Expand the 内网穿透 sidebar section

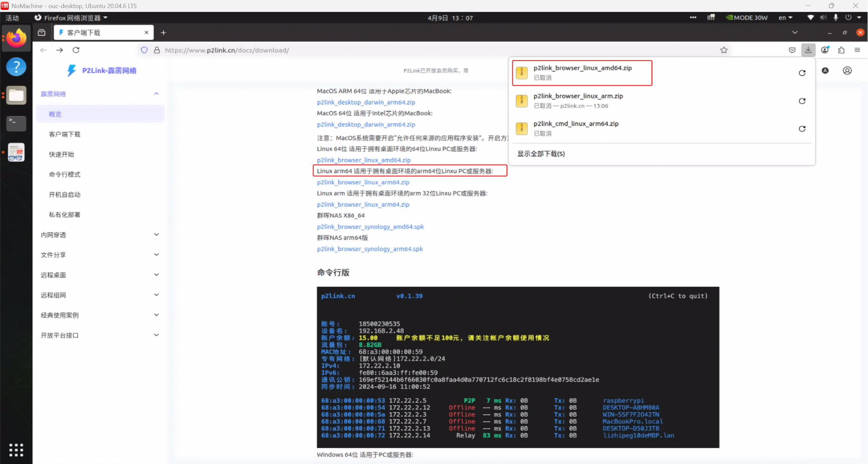coord(156,235)
